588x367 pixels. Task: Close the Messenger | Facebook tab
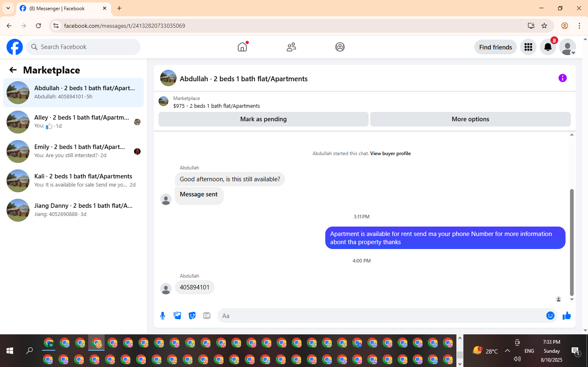click(x=105, y=8)
